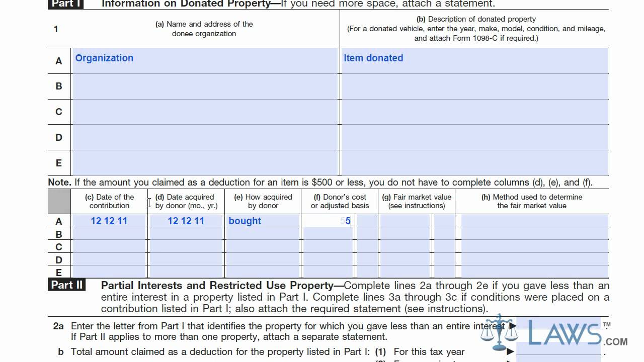Click the row E date of contribution field

109,272
